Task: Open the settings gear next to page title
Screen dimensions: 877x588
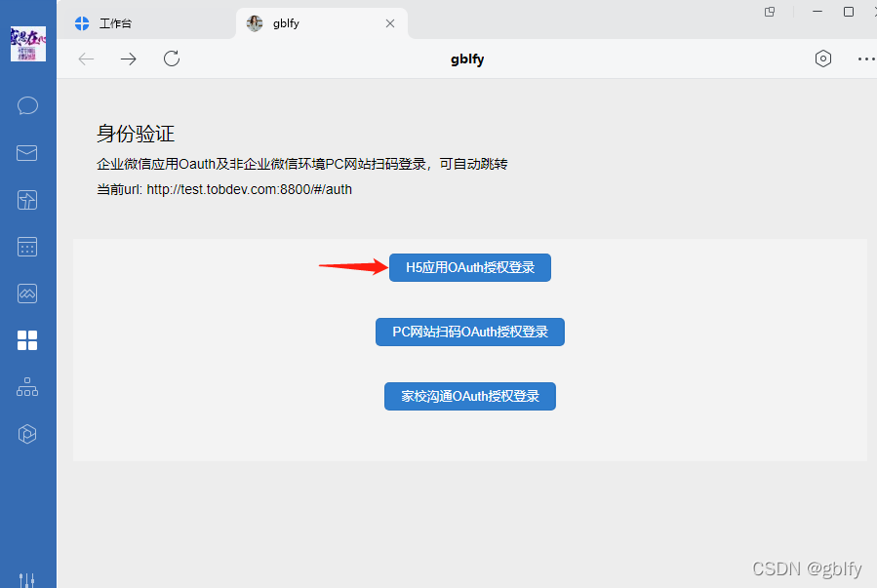Action: click(x=822, y=59)
